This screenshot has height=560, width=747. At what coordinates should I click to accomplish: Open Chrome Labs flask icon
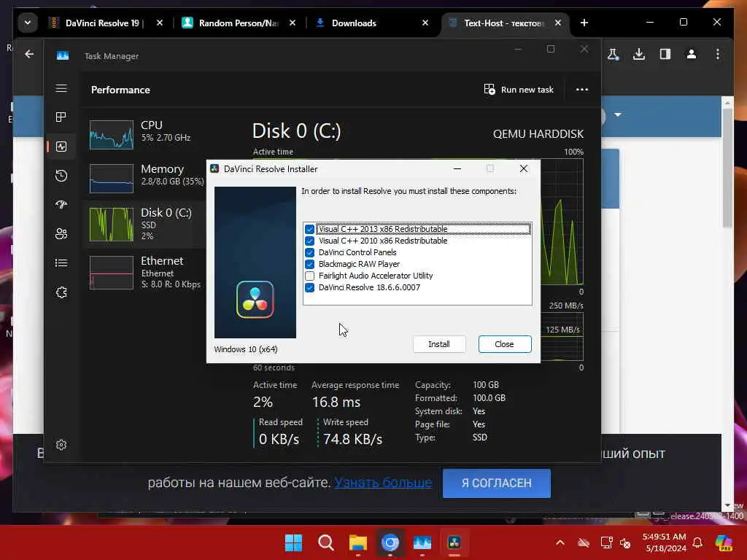coord(613,54)
